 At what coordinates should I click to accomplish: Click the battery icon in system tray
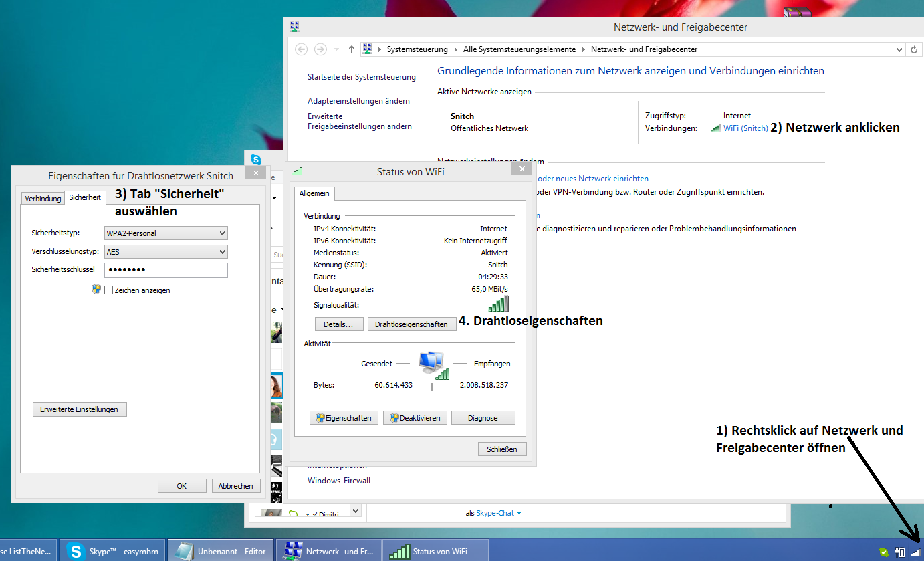coord(900,552)
